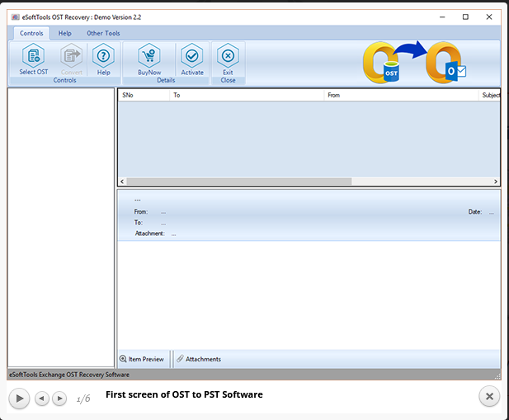Screen dimensions: 509x420
Task: Select the Item Preview tab
Action: point(144,359)
